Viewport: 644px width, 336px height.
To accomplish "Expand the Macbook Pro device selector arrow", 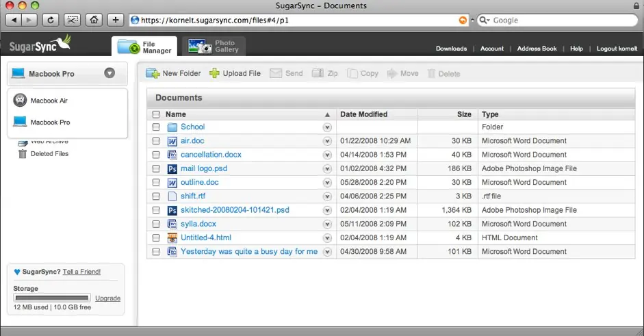I will [110, 73].
